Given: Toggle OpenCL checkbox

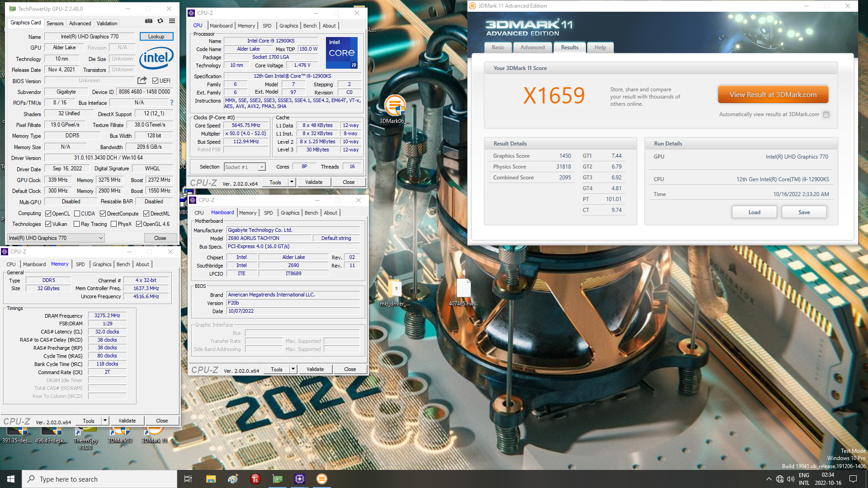Looking at the screenshot, I should coord(48,213).
